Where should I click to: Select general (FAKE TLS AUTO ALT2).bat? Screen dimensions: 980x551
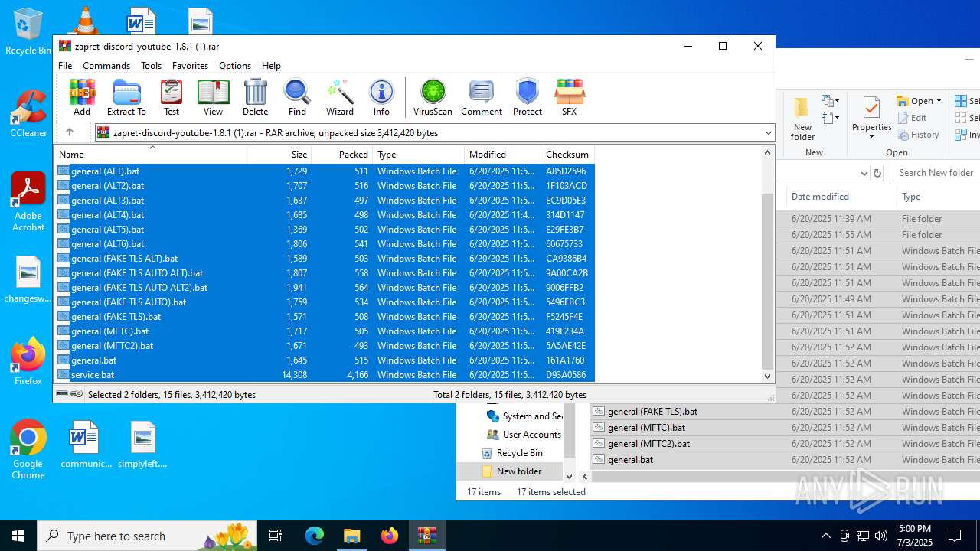(x=325, y=288)
